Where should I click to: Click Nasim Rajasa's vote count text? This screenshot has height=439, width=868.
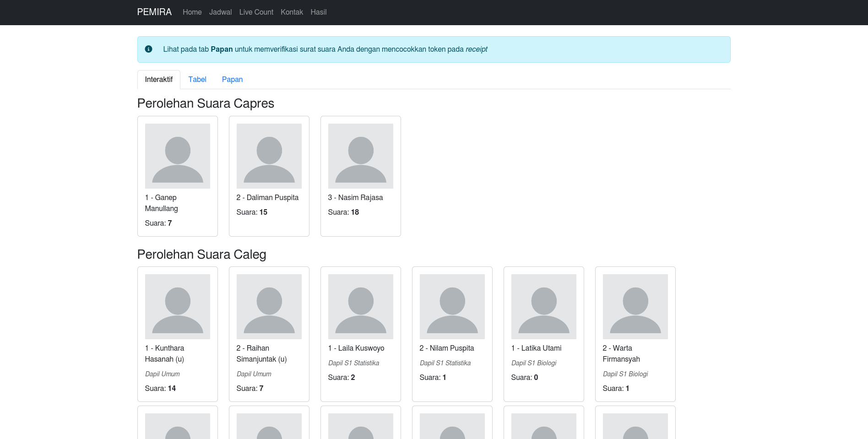pos(343,212)
